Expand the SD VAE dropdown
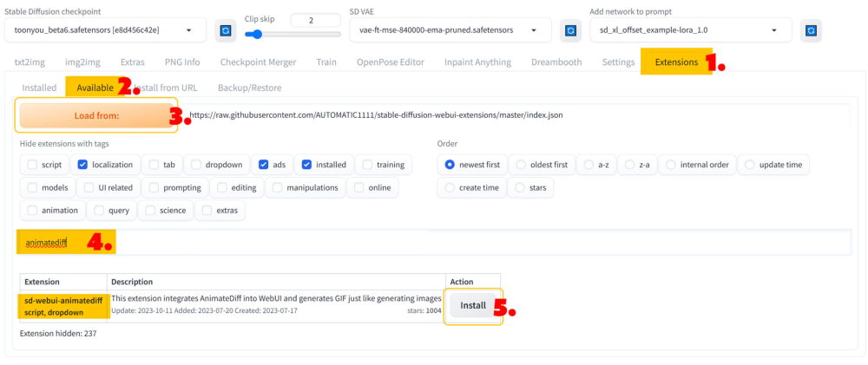The image size is (868, 365). (x=451, y=30)
